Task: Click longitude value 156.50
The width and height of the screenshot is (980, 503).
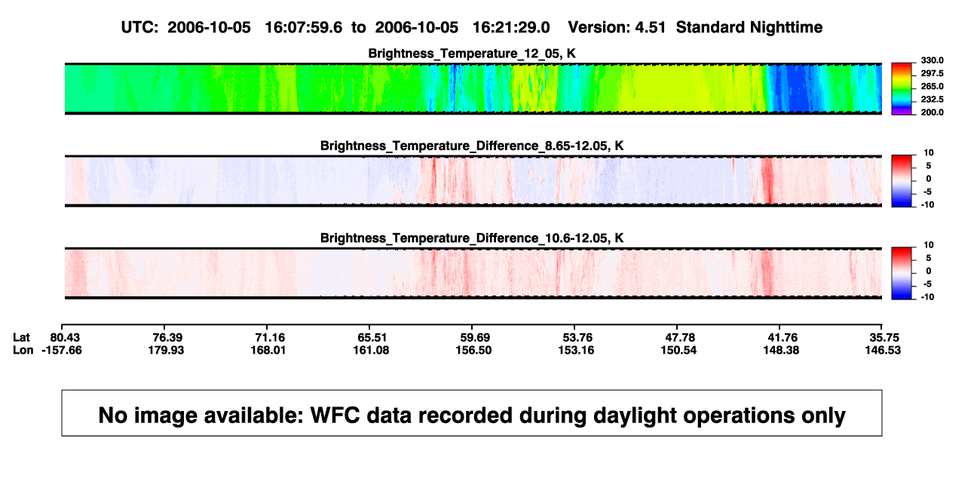Action: pyautogui.click(x=473, y=350)
